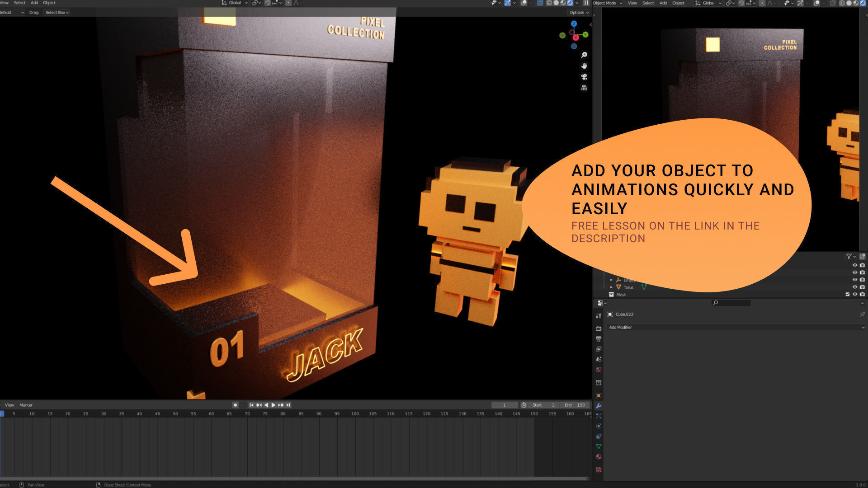Expand the Empty item in outliner

(611, 280)
